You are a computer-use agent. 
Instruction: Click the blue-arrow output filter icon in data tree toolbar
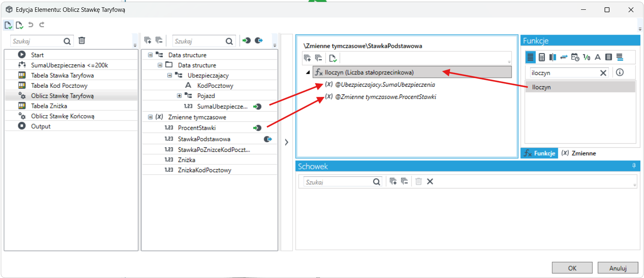259,40
